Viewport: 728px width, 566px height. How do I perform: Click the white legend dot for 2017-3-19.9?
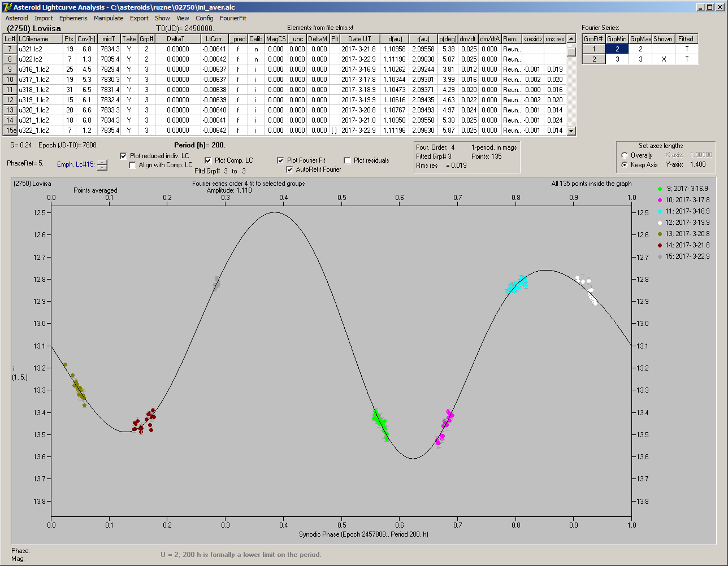click(660, 223)
